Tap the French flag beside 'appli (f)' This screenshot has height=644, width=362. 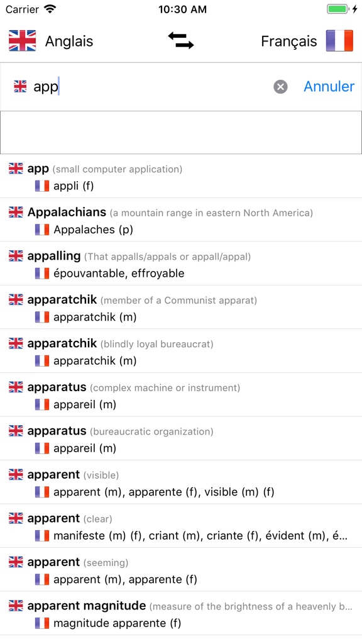41,186
